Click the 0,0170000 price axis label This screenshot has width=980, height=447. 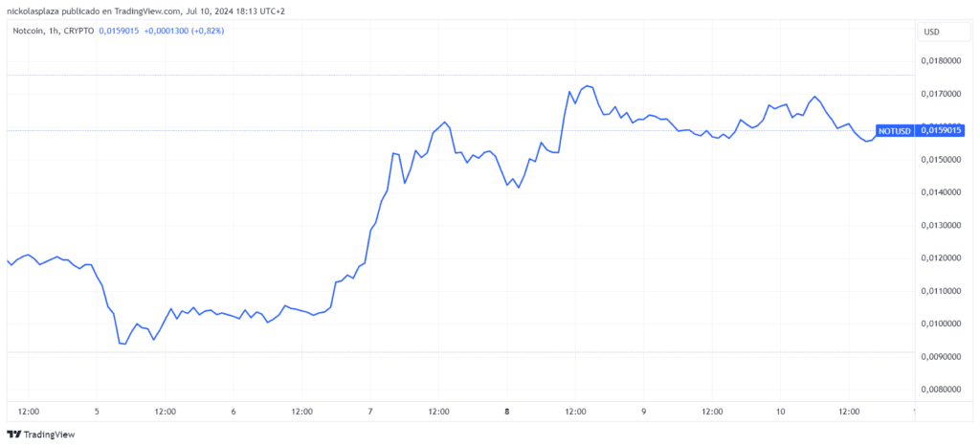pos(942,94)
